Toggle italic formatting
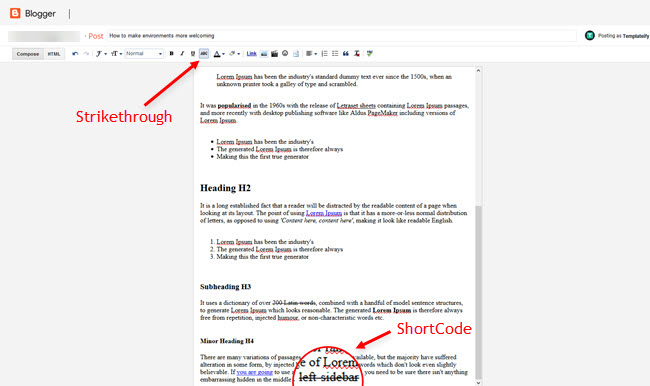This screenshot has height=386, width=650. coord(182,53)
